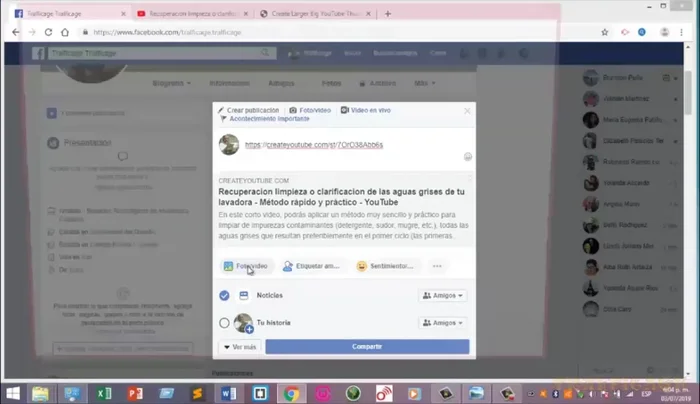Open Excel from the taskbar
The width and height of the screenshot is (700, 404).
104,394
